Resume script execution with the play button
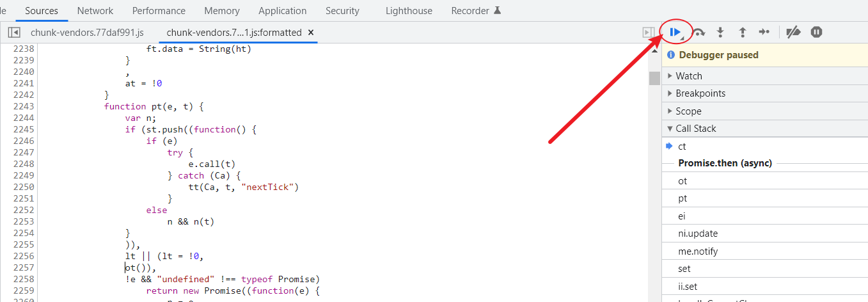 tap(675, 32)
